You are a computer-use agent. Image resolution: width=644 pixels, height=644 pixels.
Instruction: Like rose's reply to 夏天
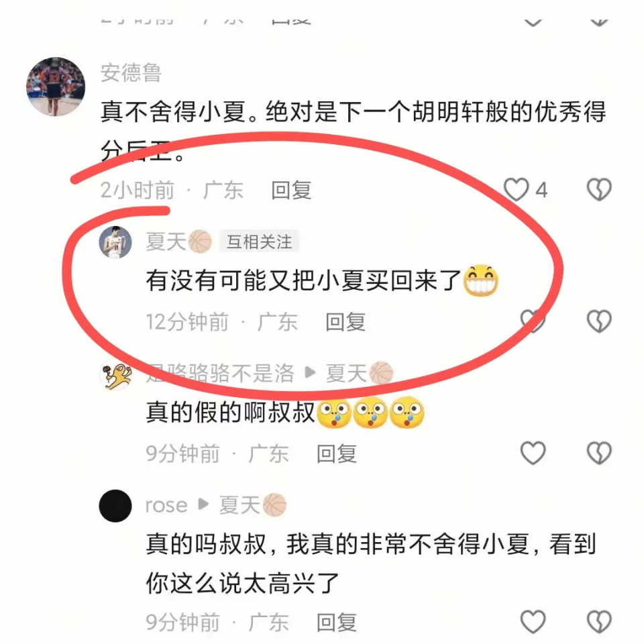tap(533, 621)
